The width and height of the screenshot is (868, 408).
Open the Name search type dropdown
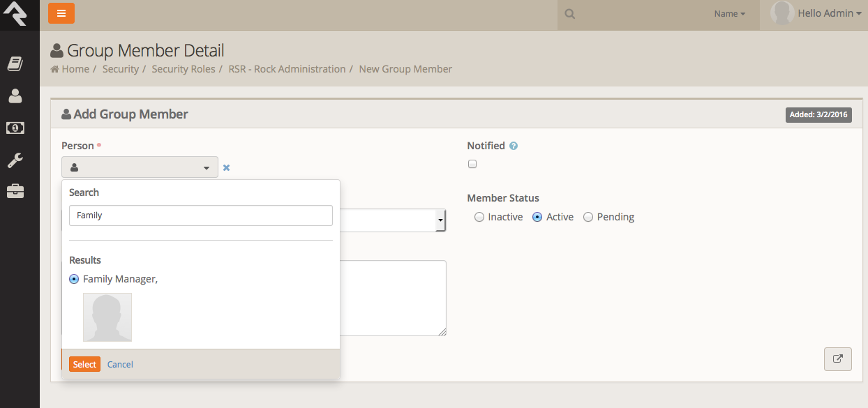click(729, 14)
